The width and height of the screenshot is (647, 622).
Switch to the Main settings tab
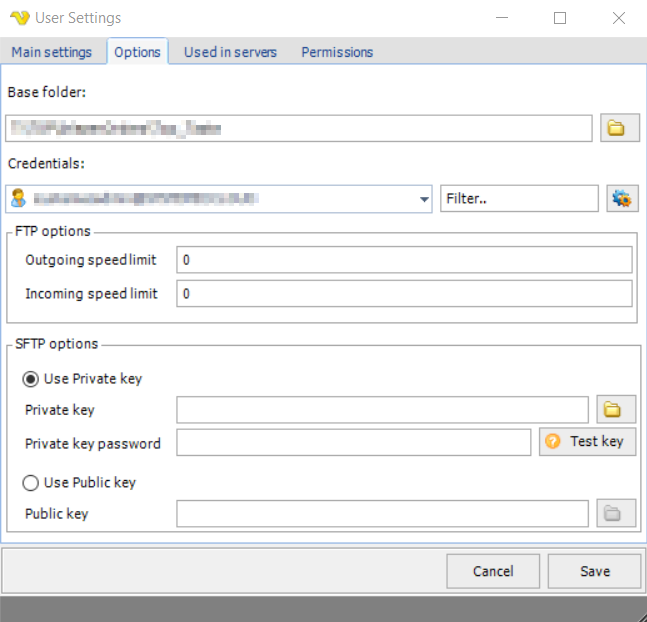pos(52,52)
